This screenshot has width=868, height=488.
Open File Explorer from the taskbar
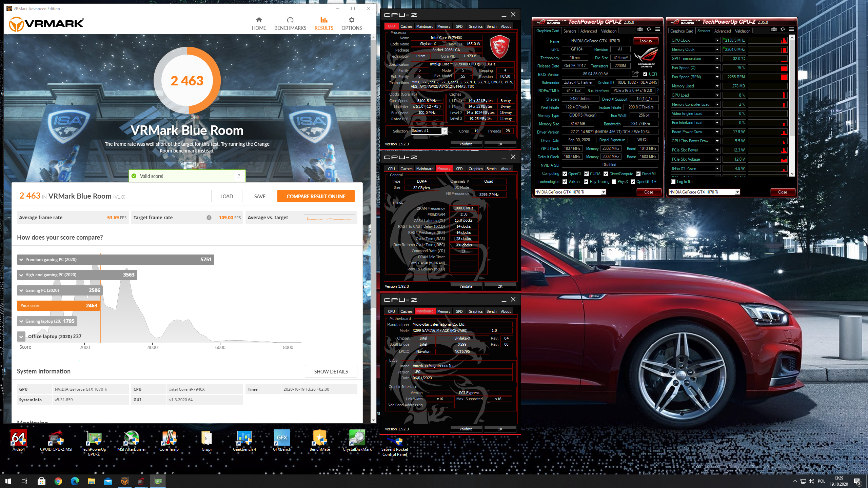click(x=91, y=481)
